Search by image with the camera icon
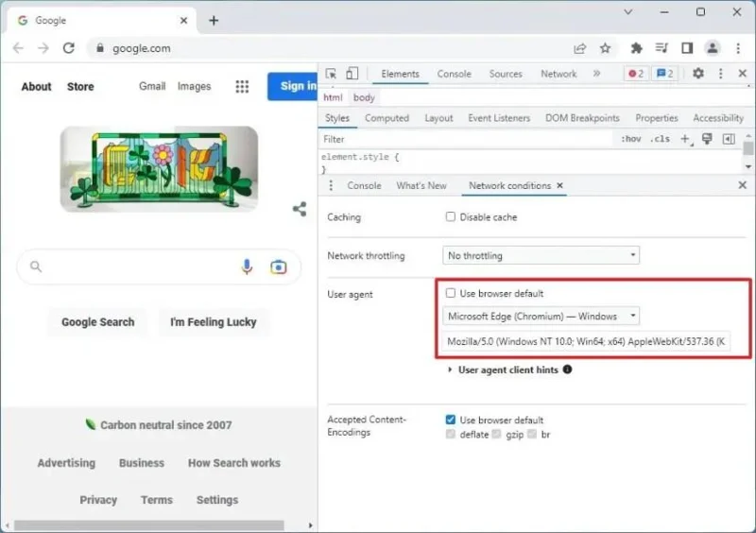 (278, 266)
